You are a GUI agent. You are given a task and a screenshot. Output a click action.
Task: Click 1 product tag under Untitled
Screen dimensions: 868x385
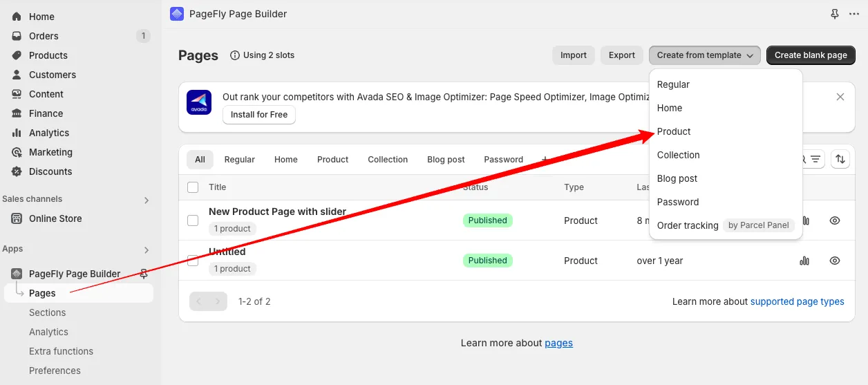[232, 269]
